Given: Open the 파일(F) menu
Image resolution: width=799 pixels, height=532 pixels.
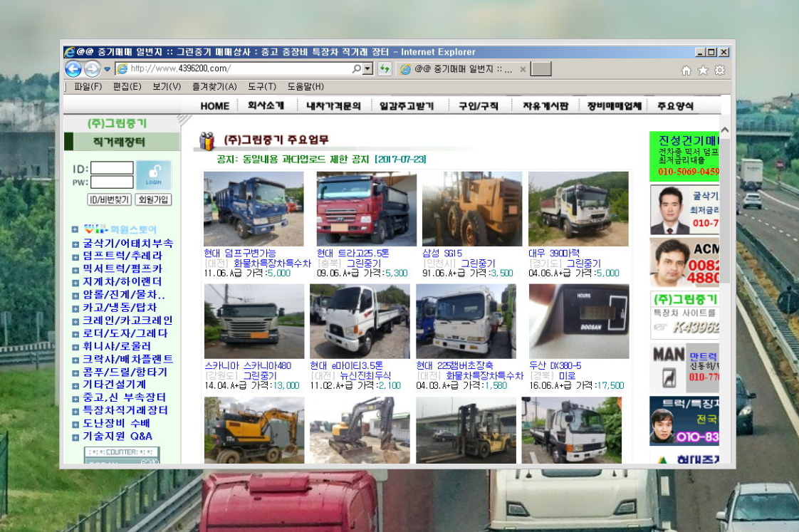Looking at the screenshot, I should tap(88, 87).
